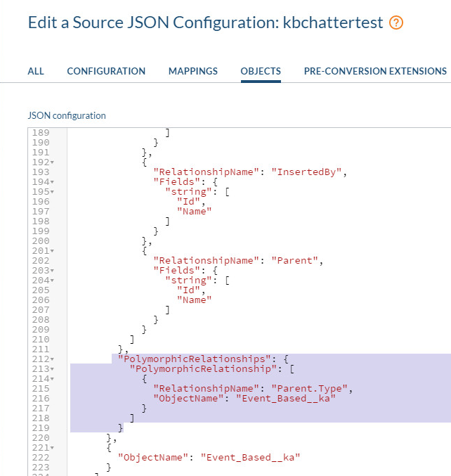
Task: Collapse the string array at line 204
Action: pyautogui.click(x=52, y=281)
